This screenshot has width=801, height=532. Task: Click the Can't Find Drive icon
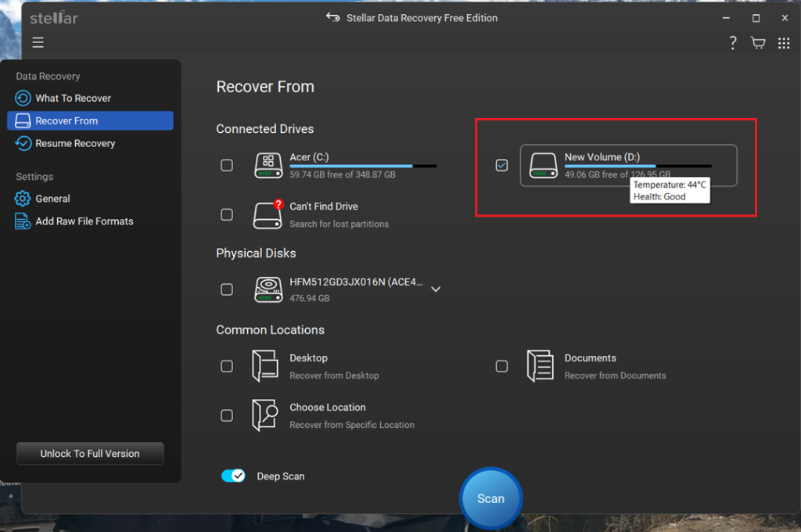268,214
